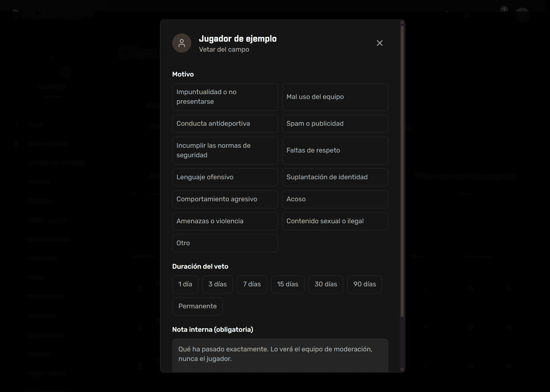Select Lenguaje ofensivo option
This screenshot has height=392, width=550.
click(225, 177)
